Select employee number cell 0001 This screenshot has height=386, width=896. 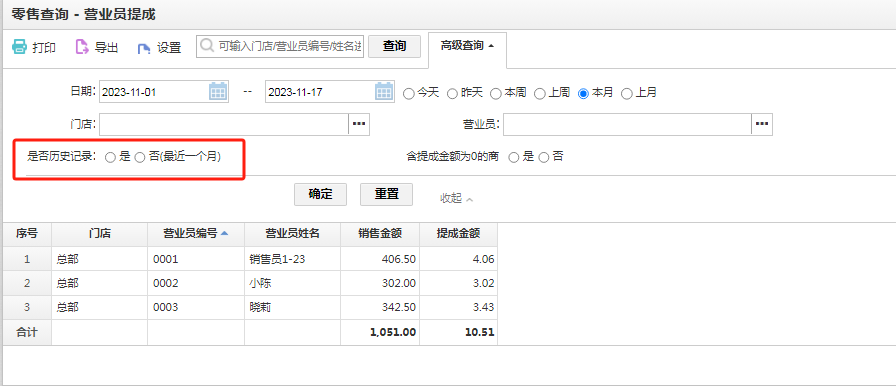pyautogui.click(x=196, y=259)
